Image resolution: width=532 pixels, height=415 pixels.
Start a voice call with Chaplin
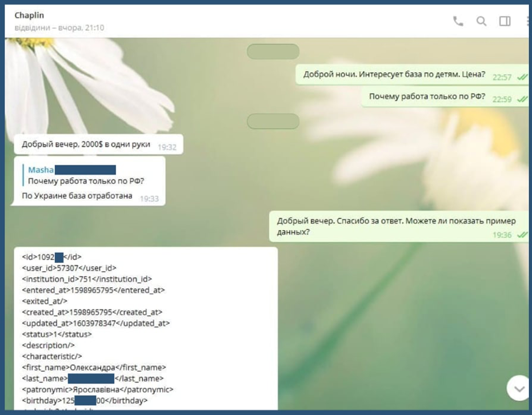458,21
